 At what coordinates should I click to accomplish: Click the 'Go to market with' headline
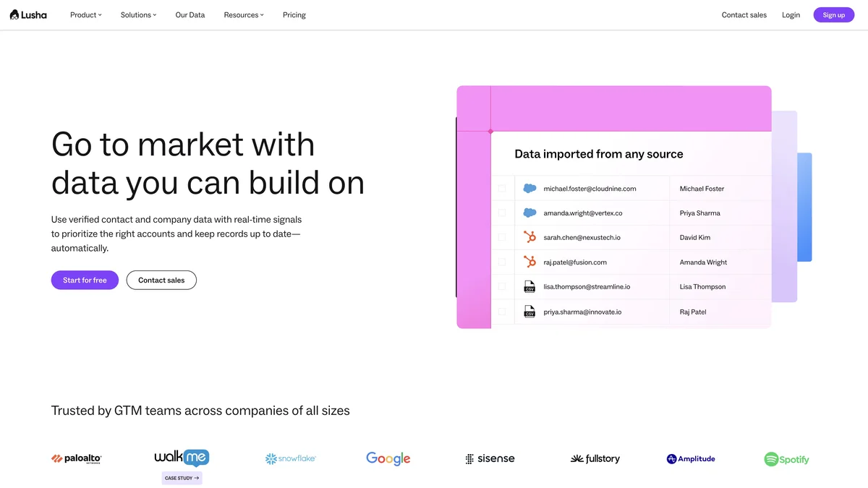(x=183, y=144)
